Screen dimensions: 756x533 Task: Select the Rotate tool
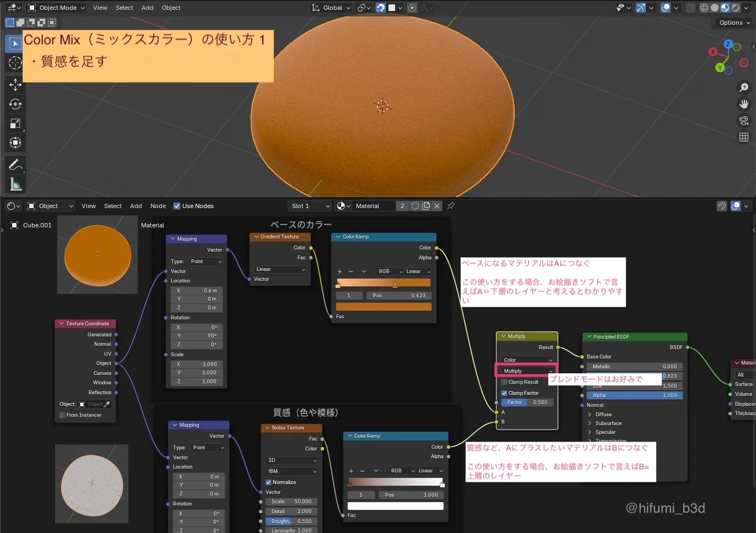click(15, 104)
